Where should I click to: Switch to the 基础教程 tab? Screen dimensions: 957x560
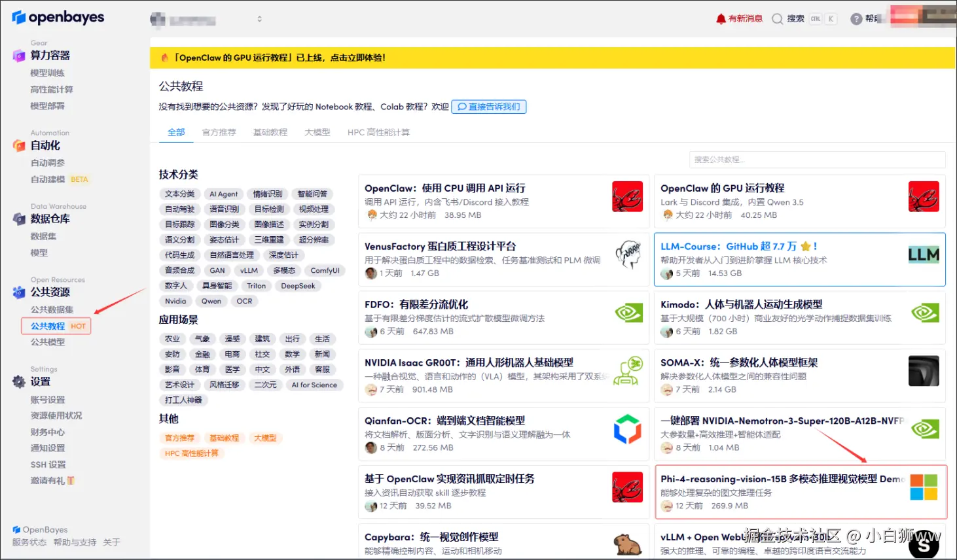270,132
